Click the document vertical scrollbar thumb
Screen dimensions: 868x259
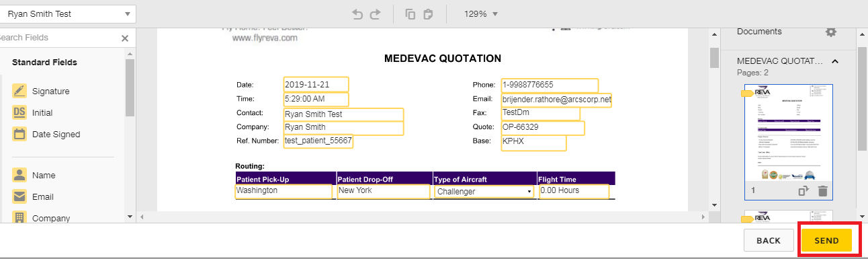[714, 59]
